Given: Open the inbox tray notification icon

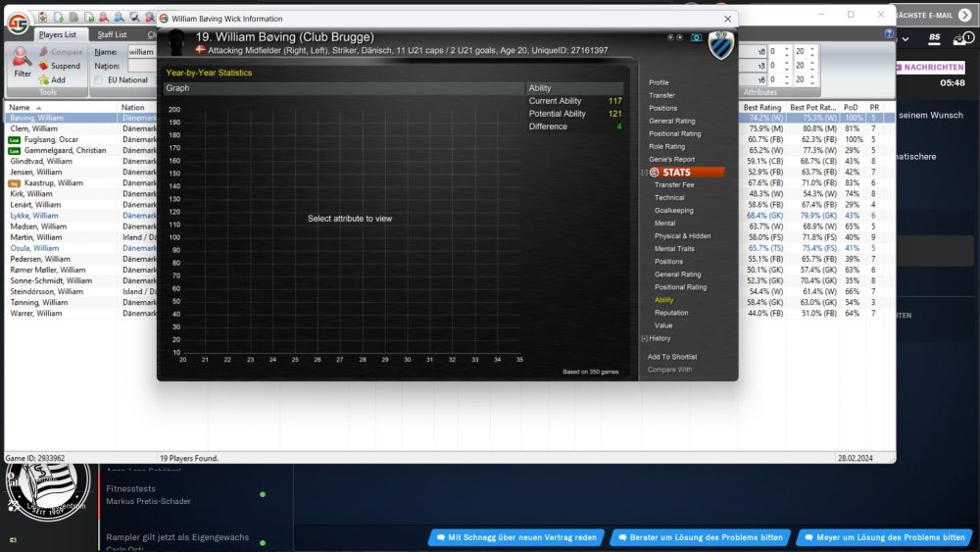Looking at the screenshot, I should pyautogui.click(x=959, y=38).
